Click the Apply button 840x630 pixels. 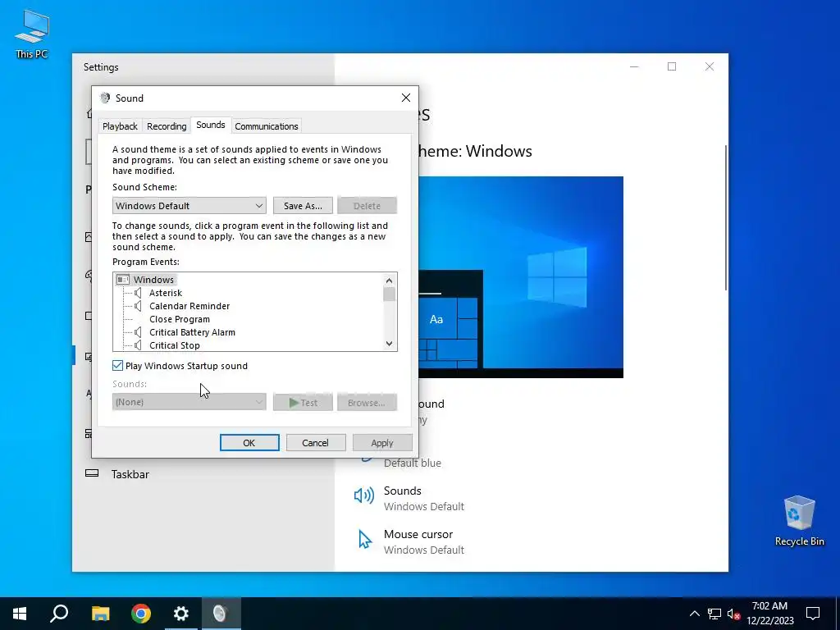click(382, 442)
